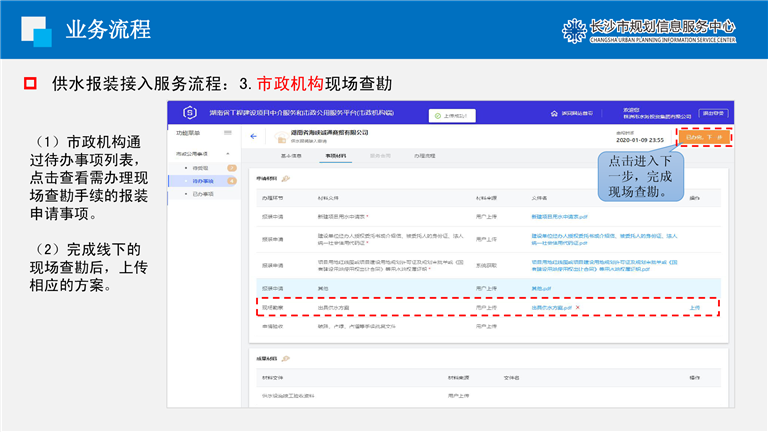Viewport: 768px width, 432px height.
Task: Select the 事项材料 tab
Action: click(337, 156)
